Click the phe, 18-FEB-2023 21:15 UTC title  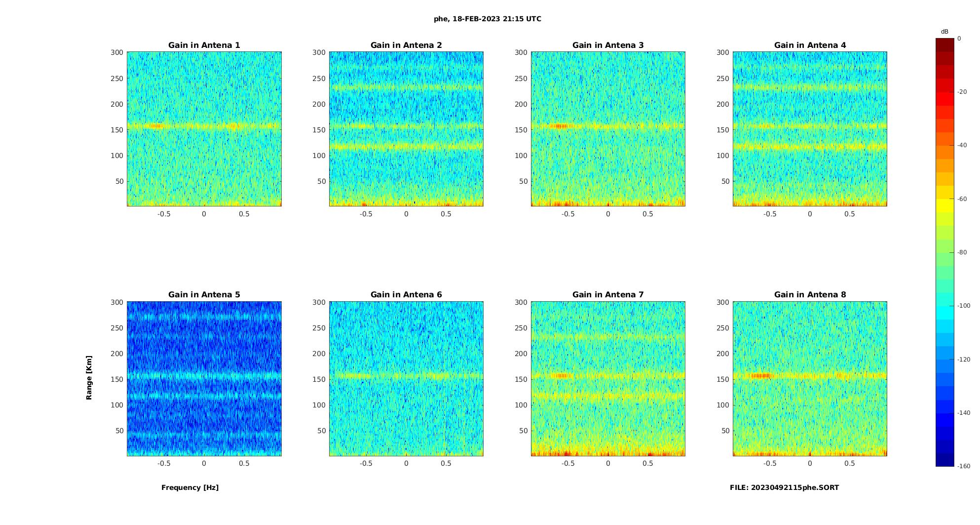[x=488, y=19]
